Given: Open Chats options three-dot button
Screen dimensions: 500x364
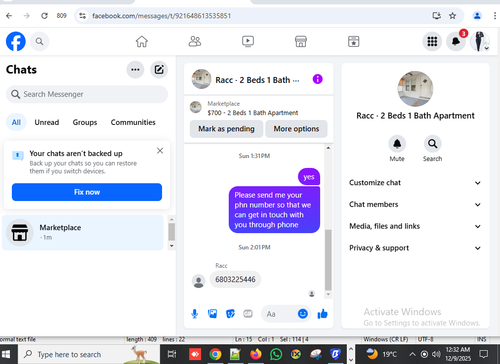Looking at the screenshot, I should (135, 70).
